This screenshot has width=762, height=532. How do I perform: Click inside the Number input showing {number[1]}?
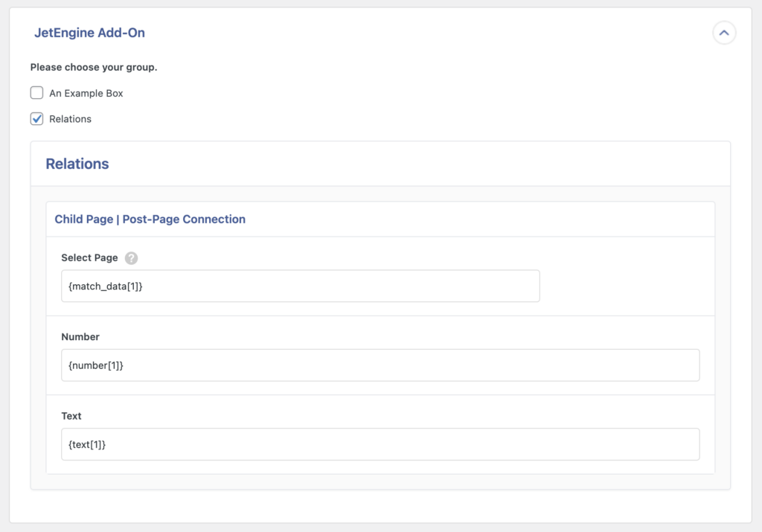point(380,365)
